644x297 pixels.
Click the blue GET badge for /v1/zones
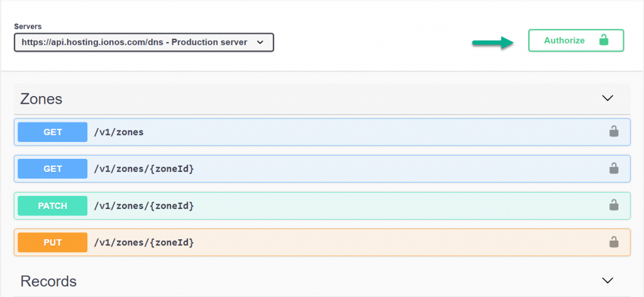(52, 132)
